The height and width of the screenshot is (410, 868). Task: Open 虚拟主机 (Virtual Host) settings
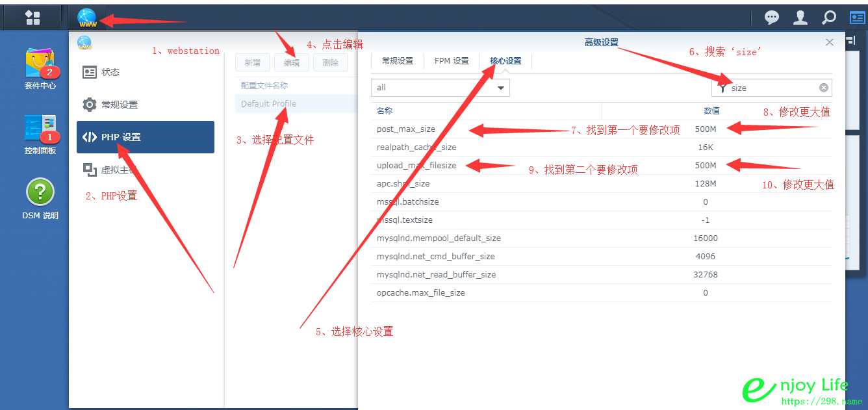click(x=120, y=170)
